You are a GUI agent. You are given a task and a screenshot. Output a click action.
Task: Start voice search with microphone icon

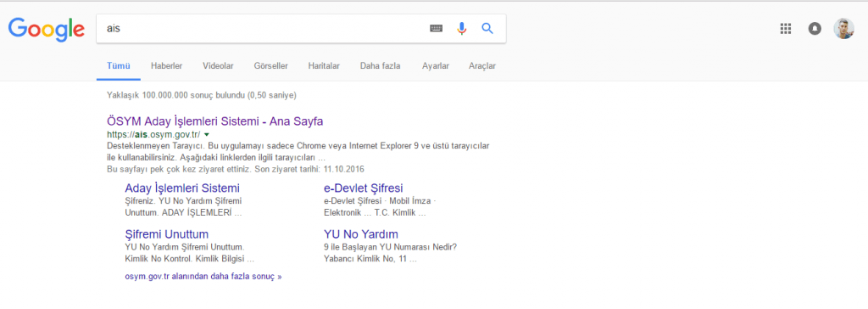click(462, 29)
